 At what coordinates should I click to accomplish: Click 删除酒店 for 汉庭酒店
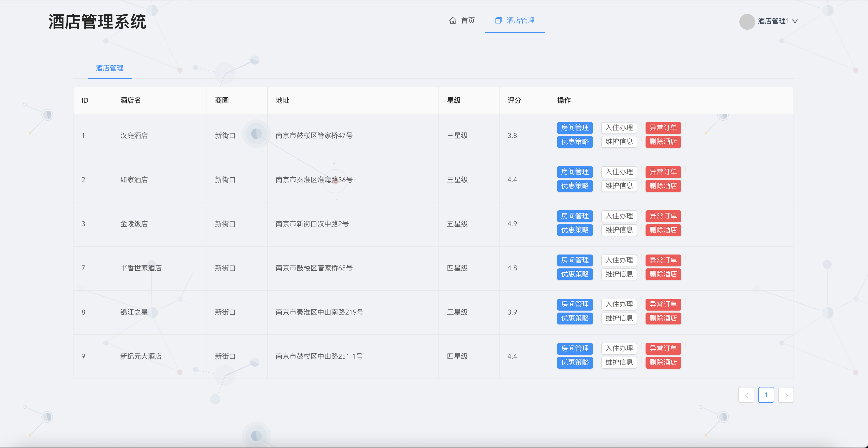pos(663,142)
